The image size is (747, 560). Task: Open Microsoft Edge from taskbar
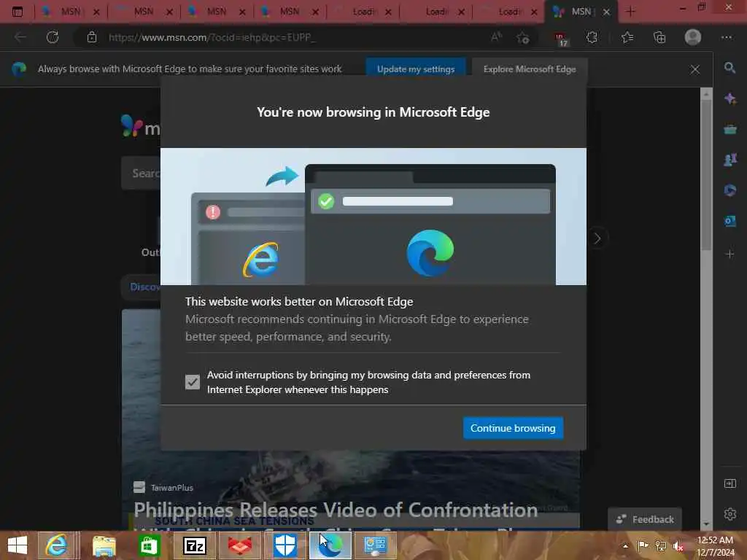pos(330,545)
